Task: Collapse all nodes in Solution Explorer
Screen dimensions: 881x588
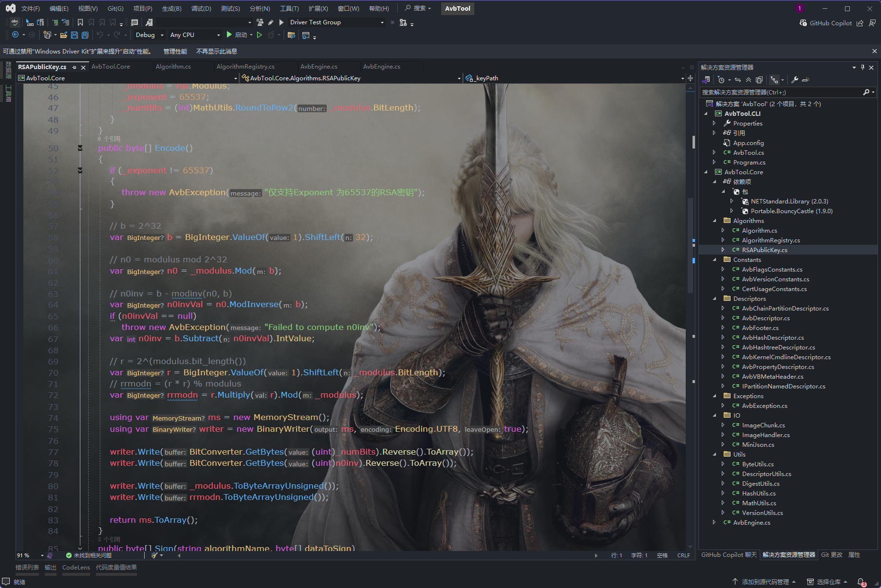Action: (x=749, y=80)
